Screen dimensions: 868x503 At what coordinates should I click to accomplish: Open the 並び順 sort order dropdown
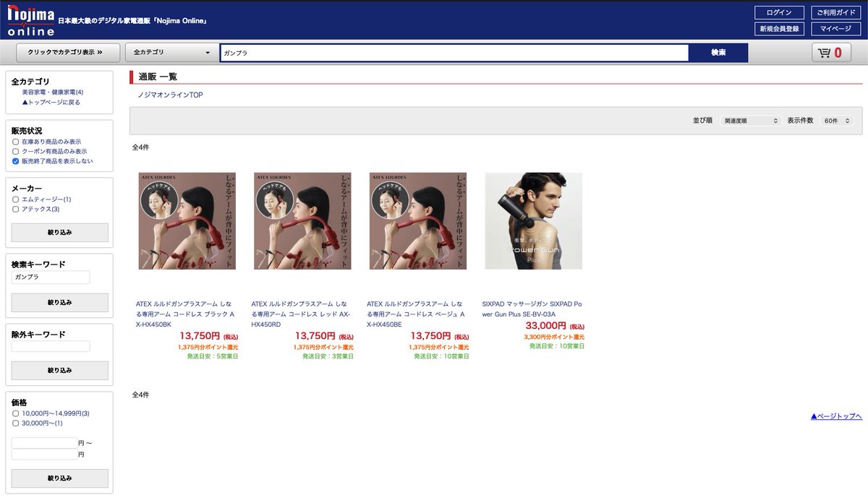point(752,121)
